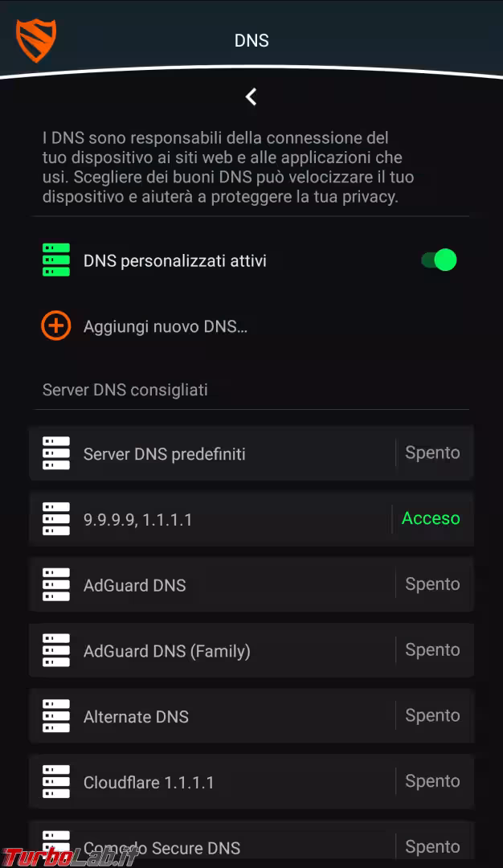
Task: Tap the back arrow icon
Action: tap(251, 96)
